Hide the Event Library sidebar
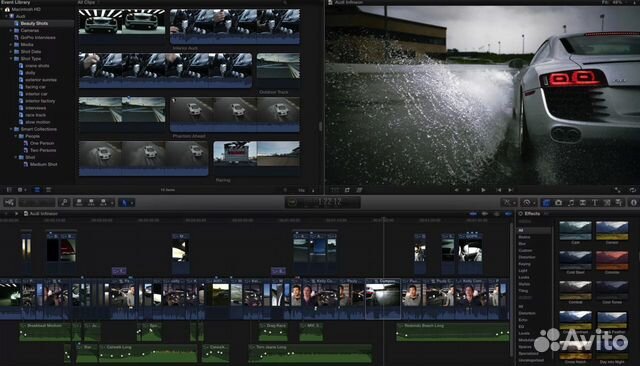This screenshot has width=640, height=366. pyautogui.click(x=9, y=190)
